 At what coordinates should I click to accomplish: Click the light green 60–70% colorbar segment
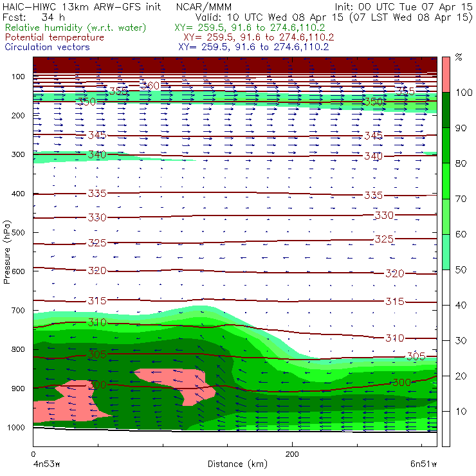(446, 216)
